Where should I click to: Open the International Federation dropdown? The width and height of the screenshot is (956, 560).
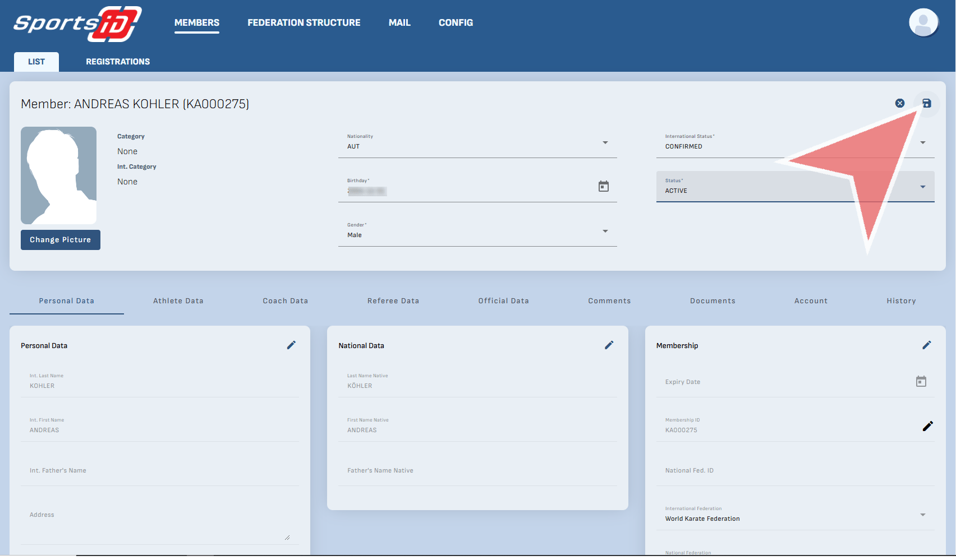(923, 515)
